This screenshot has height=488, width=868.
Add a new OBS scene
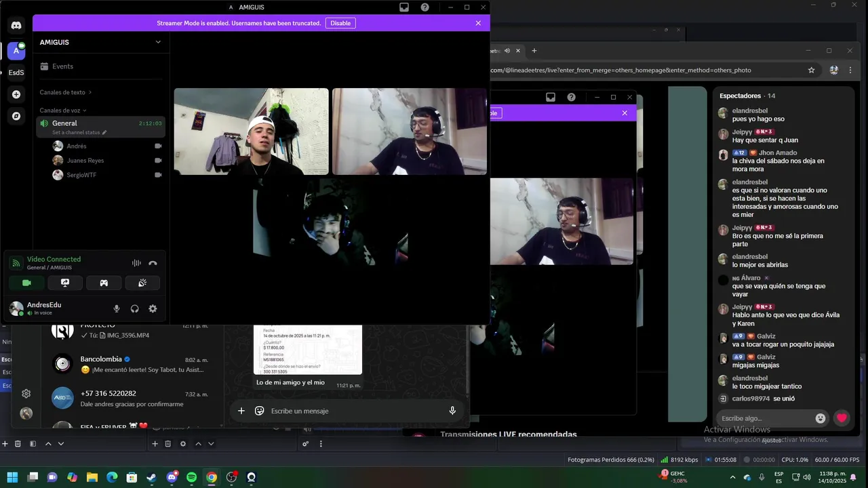pos(5,444)
